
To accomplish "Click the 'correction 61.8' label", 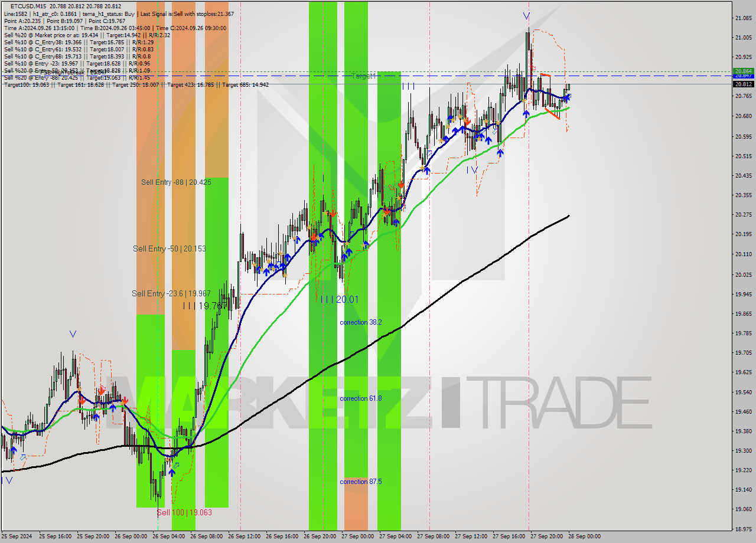I will pyautogui.click(x=360, y=398).
